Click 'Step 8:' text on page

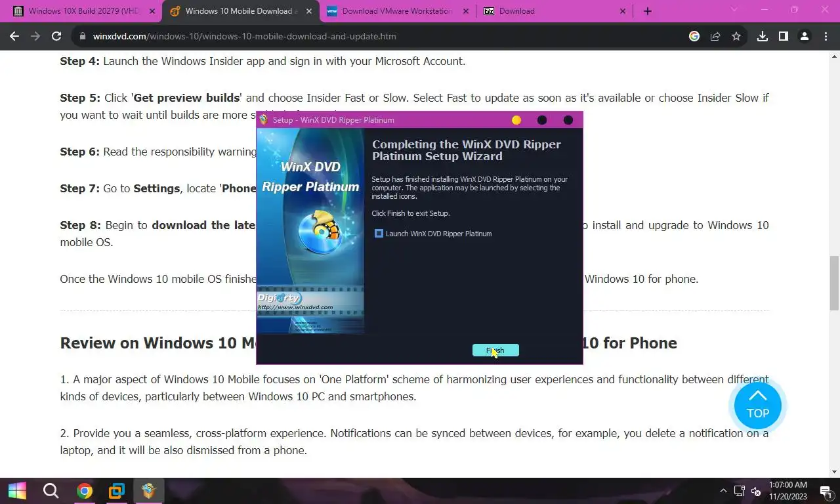coord(79,225)
